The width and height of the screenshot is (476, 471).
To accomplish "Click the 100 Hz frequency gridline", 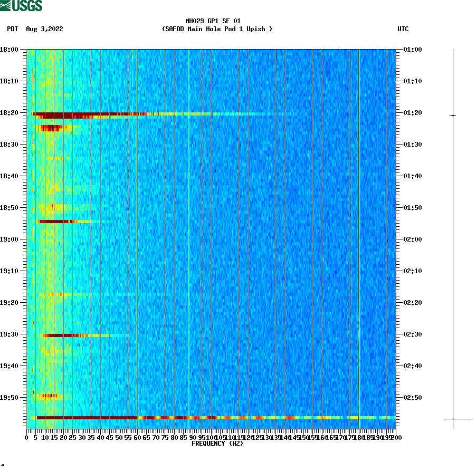I will pyautogui.click(x=211, y=237).
